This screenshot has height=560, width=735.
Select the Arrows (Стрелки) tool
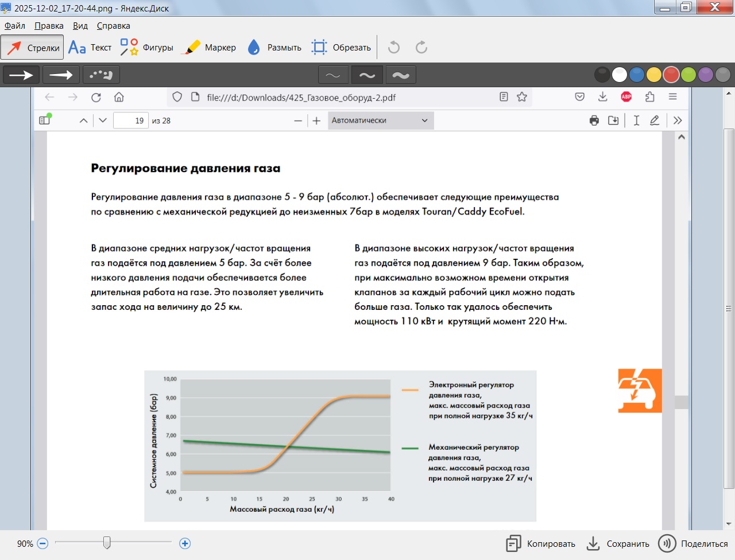coord(32,48)
